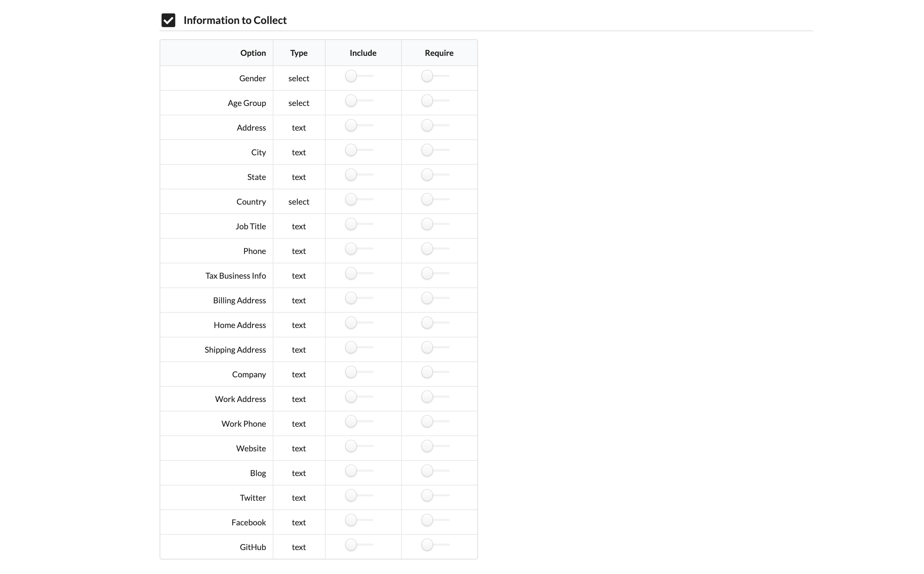Enable Require for Gender

pos(436,76)
